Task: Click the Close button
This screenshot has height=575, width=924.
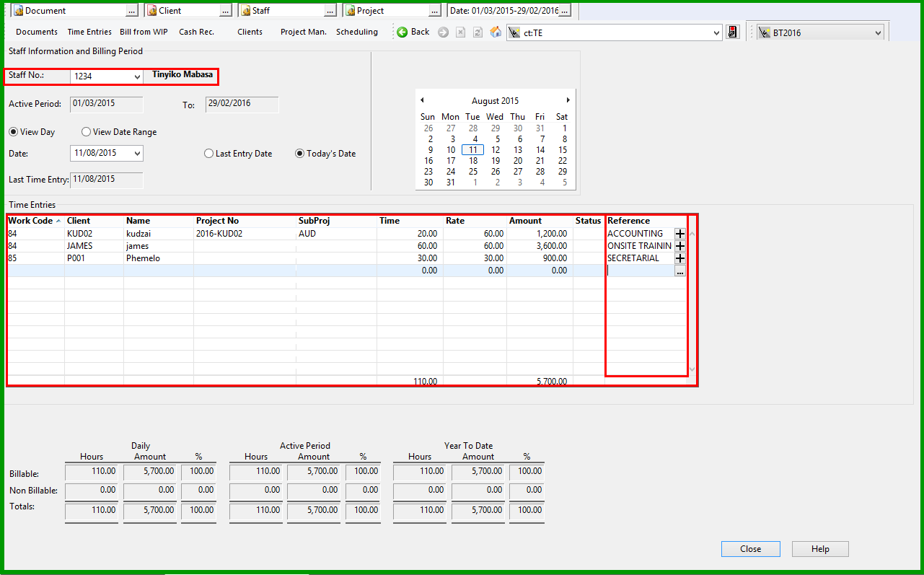Action: pos(750,549)
